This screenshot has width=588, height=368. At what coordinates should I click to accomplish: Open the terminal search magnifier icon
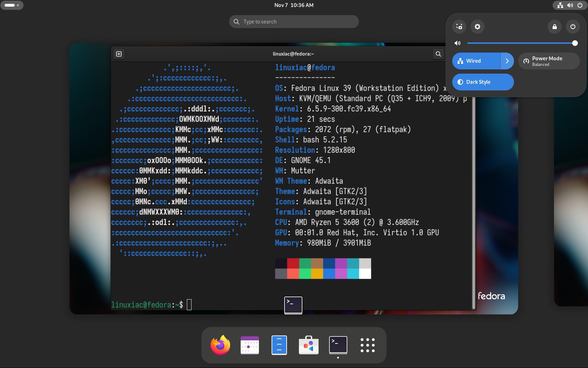(438, 54)
